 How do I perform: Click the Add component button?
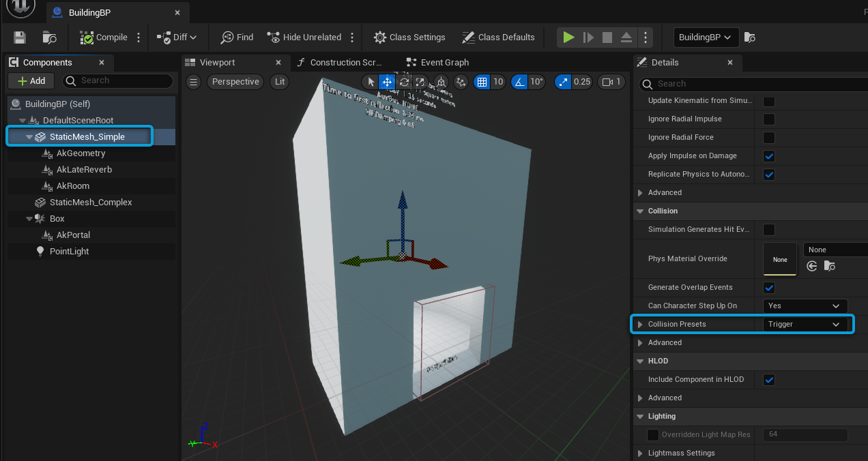point(31,81)
